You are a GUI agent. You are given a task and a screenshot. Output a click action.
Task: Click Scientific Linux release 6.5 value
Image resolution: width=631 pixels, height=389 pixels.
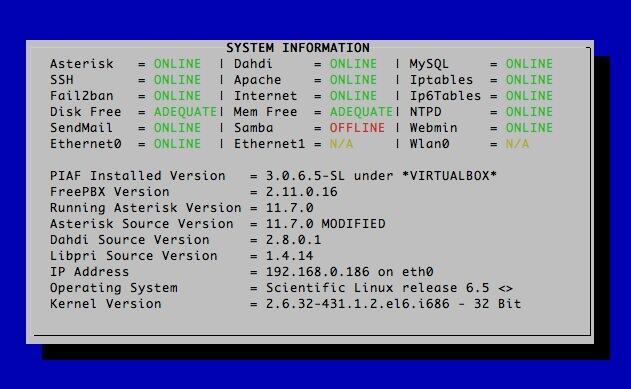[389, 288]
